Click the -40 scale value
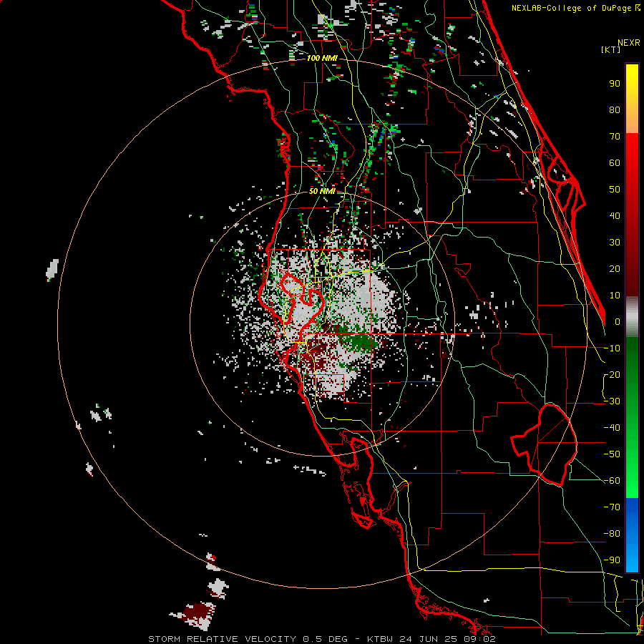Viewport: 644px width, 644px height. click(612, 428)
